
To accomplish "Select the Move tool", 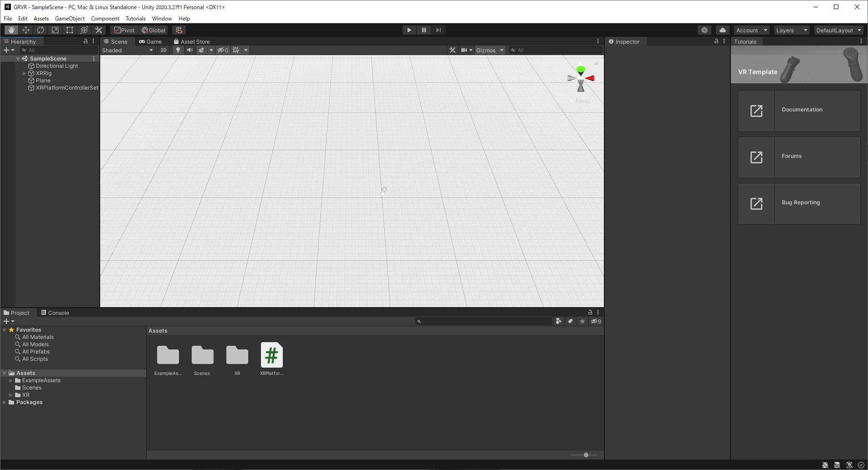I will (x=26, y=30).
